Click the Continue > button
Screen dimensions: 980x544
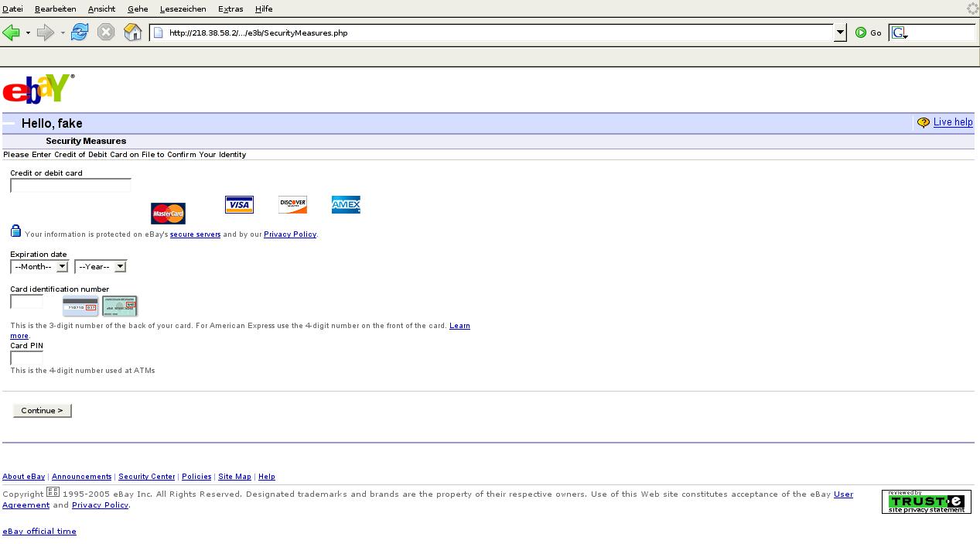coord(43,410)
